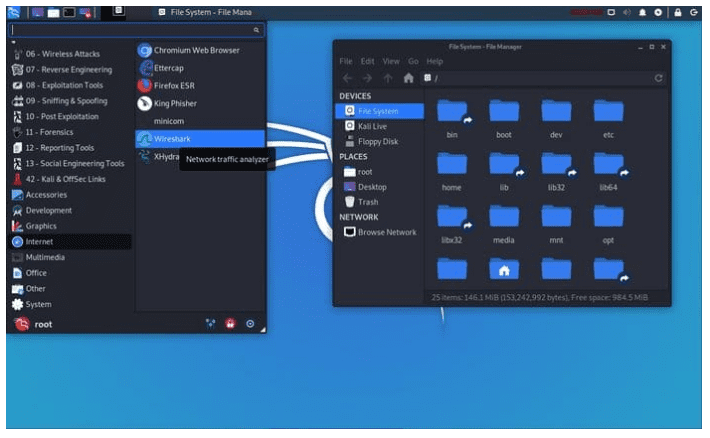Viewport: 710px width, 438px height.
Task: Open the Multimedia category
Action: coord(72,257)
